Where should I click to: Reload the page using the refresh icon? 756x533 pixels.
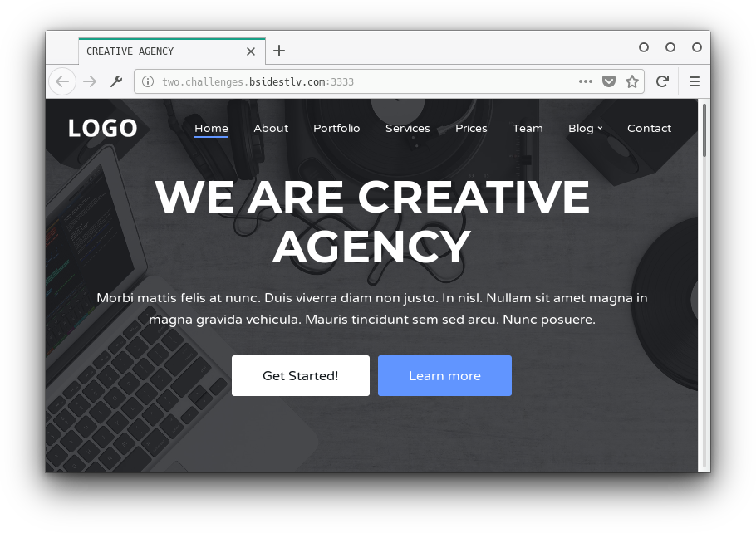(x=662, y=81)
